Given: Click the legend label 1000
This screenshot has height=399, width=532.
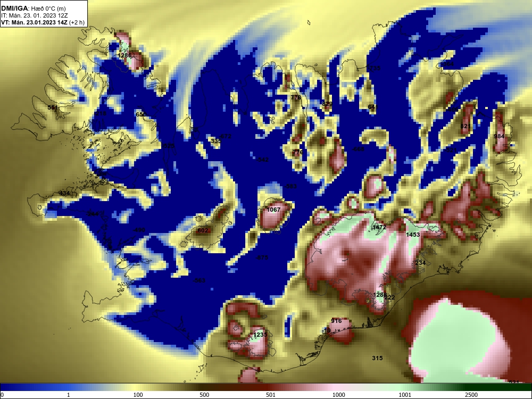Looking at the screenshot, I should coord(338,395).
